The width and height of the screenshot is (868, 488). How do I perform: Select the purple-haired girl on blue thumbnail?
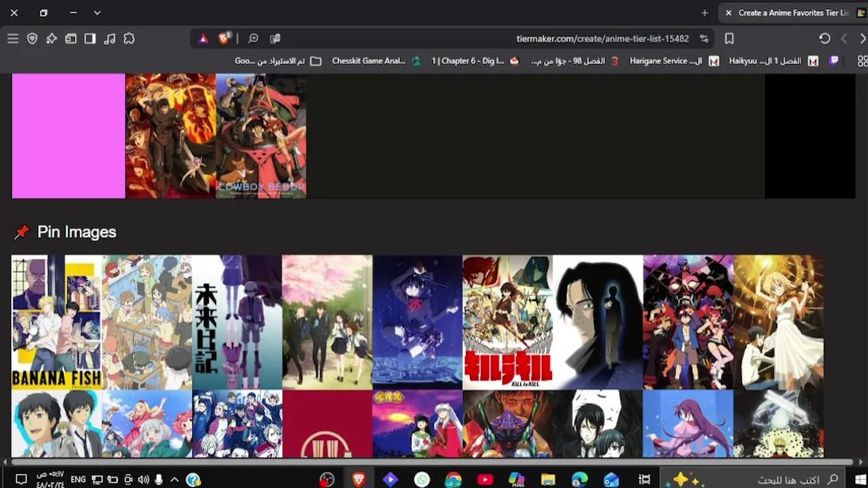tap(688, 424)
